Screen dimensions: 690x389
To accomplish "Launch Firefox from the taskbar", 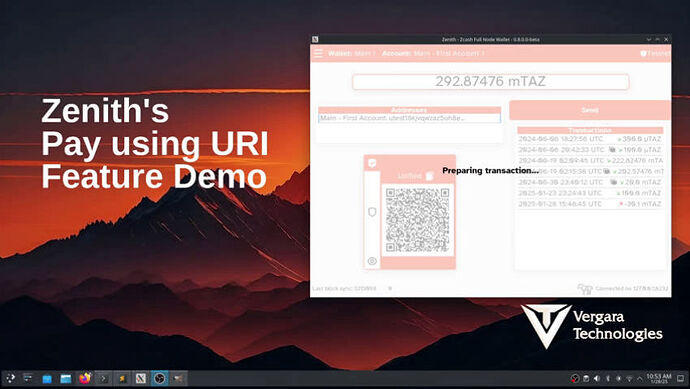I will (x=84, y=378).
